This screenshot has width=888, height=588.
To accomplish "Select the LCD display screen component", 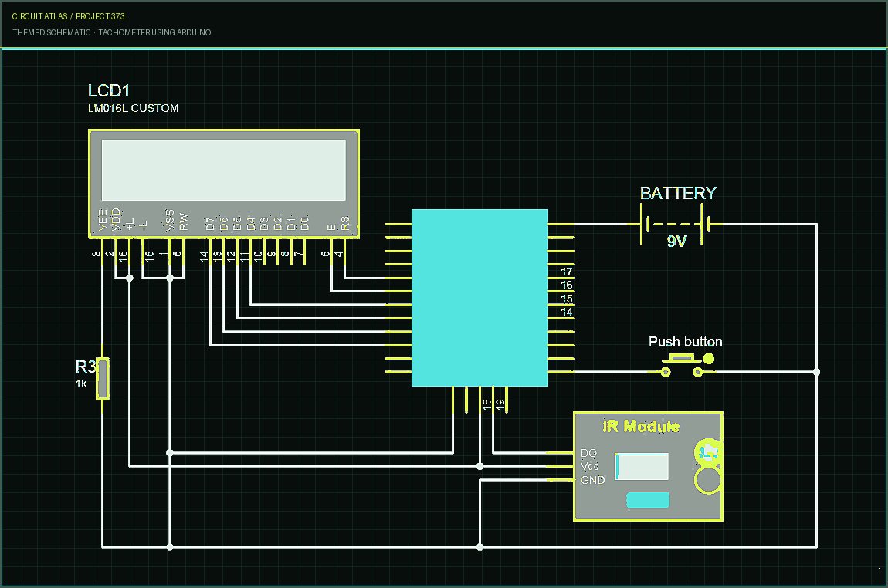I will (224, 184).
